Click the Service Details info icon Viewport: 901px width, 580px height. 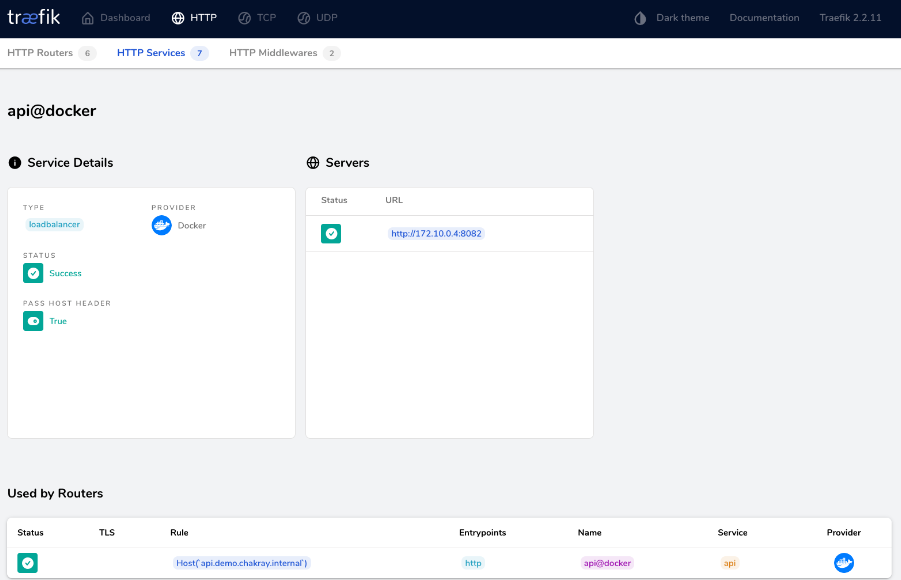point(14,162)
